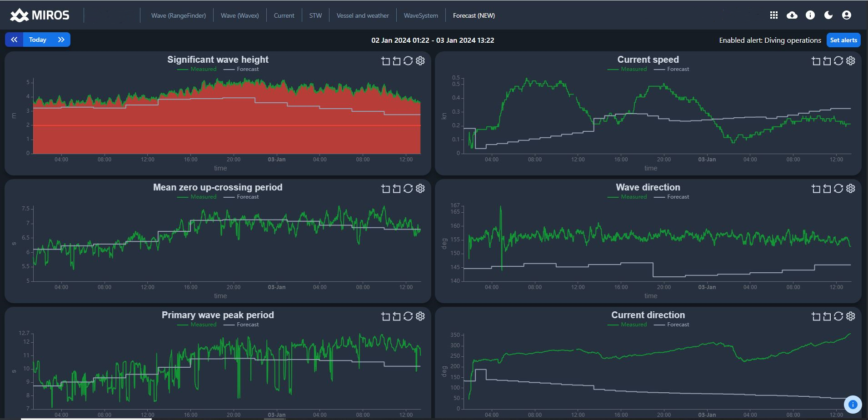Switch to Wave (RangeFinder) tab

click(x=179, y=15)
